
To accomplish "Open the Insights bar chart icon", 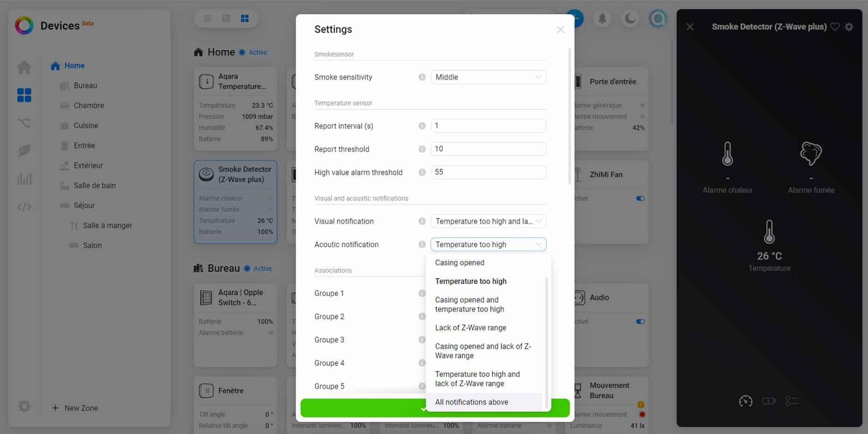I will pyautogui.click(x=24, y=179).
